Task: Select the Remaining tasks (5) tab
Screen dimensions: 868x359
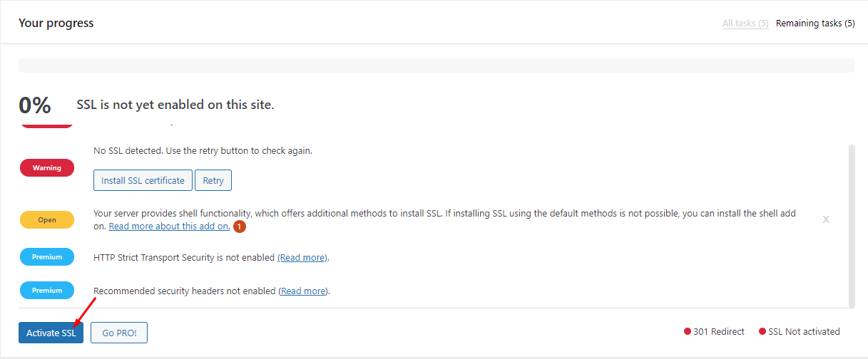Action: [x=815, y=24]
